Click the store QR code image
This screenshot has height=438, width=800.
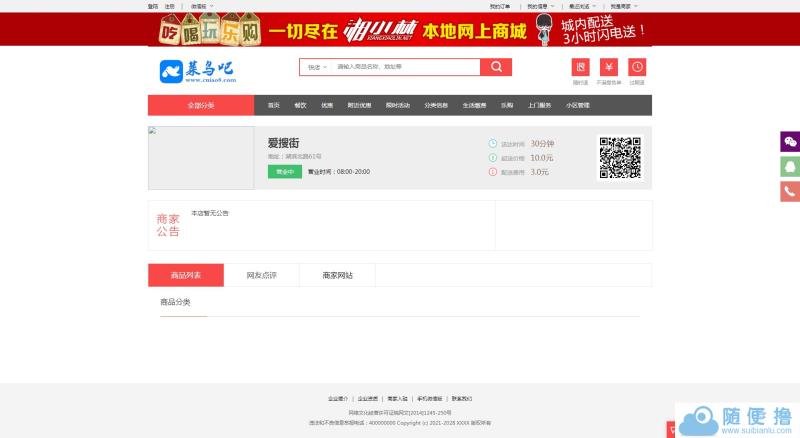(619, 157)
